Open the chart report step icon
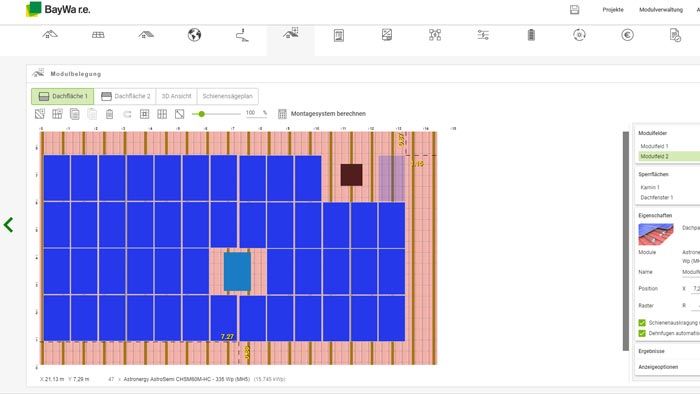This screenshot has height=394, width=700. [387, 35]
